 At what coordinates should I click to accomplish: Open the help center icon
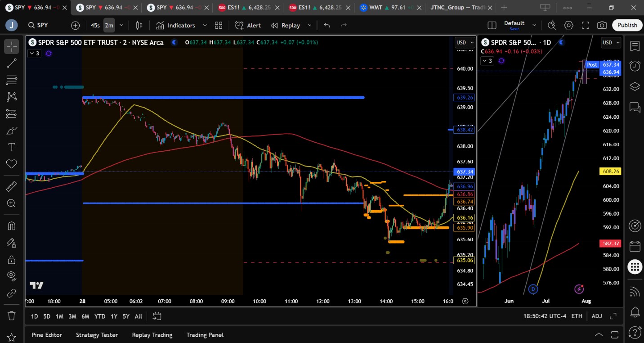[635, 334]
